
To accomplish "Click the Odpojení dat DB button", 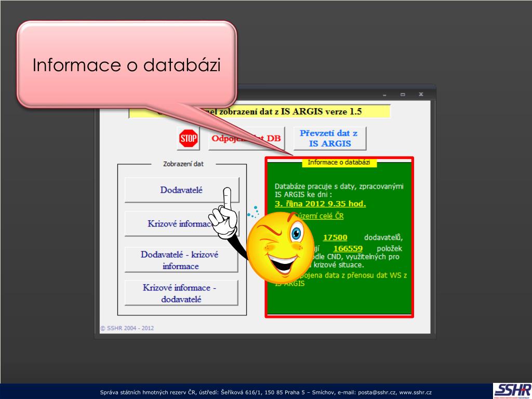I will coord(247,138).
